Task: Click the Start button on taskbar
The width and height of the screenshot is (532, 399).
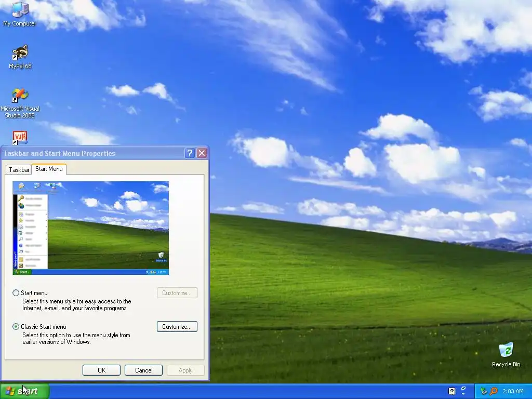Action: pos(25,391)
